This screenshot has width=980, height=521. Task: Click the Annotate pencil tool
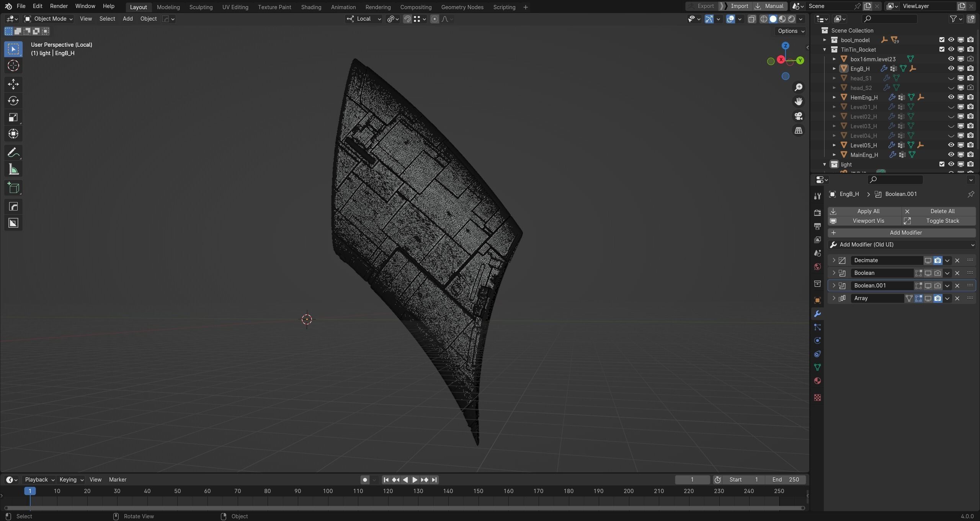coord(13,153)
